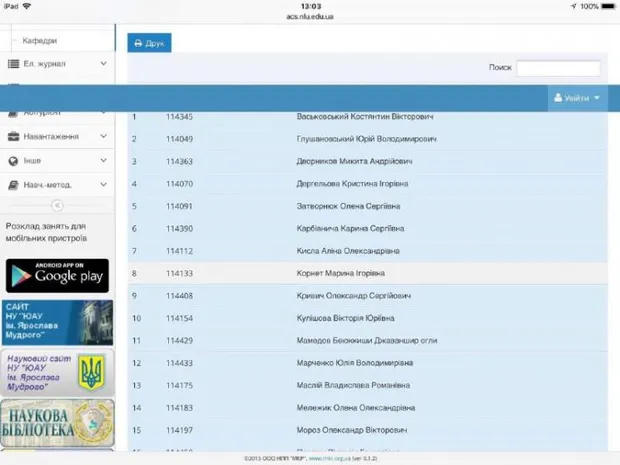This screenshot has height=465, width=620.
Task: Select row Корнет Марина Ігорівна
Action: pyautogui.click(x=340, y=273)
